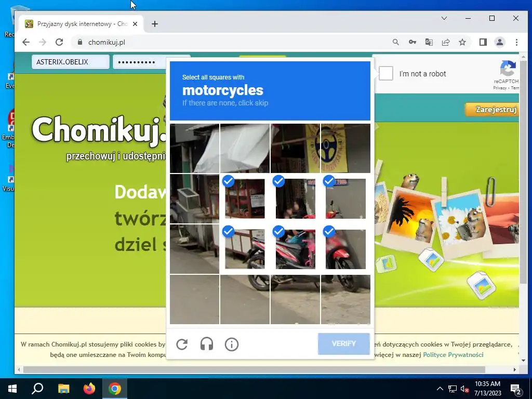This screenshot has height=399, width=532.
Task: Open taskbar search
Action: point(37,389)
